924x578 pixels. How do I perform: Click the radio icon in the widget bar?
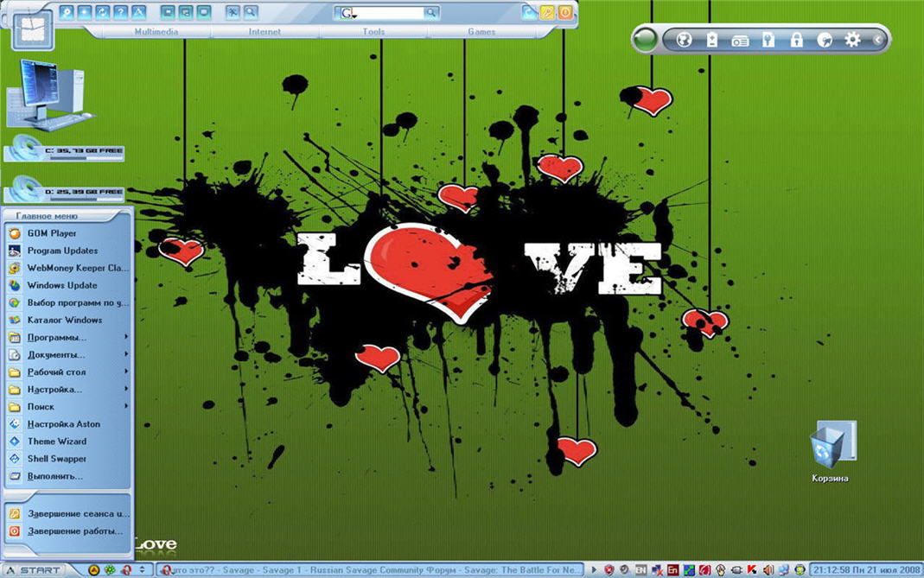tap(740, 40)
